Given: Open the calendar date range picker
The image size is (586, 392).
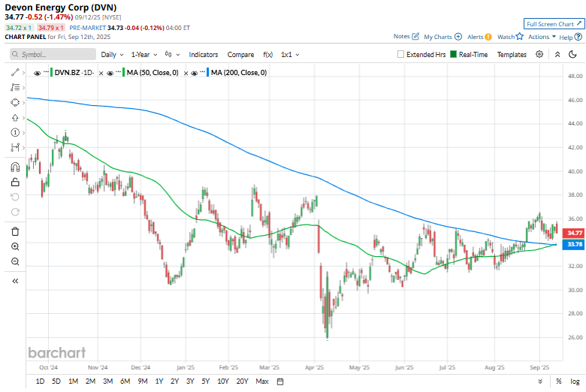Looking at the screenshot, I should point(280,381).
